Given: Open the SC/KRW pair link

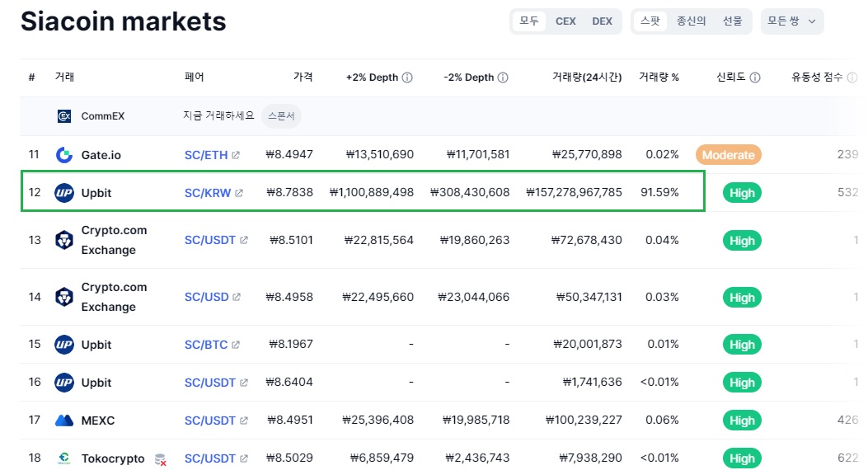Looking at the screenshot, I should click(x=208, y=193).
